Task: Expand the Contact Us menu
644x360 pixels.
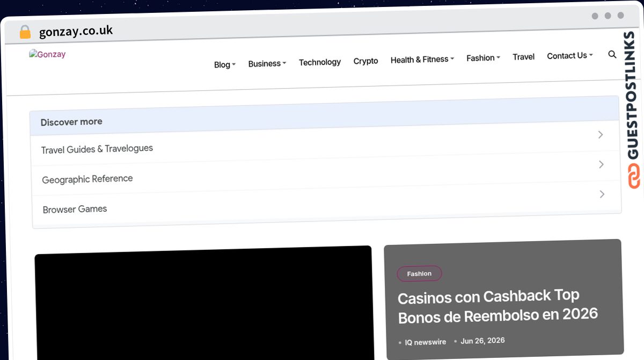Action: 570,56
